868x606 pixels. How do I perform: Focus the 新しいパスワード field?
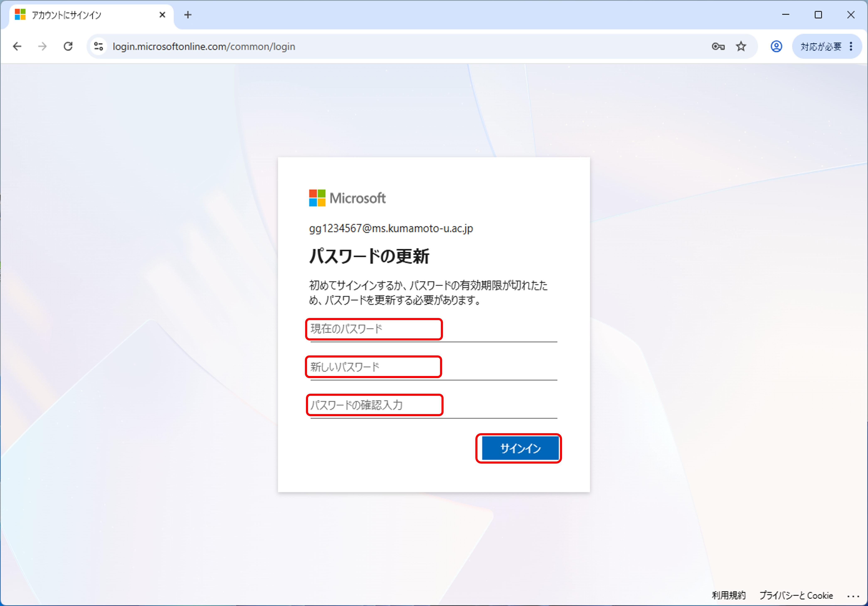pos(434,367)
